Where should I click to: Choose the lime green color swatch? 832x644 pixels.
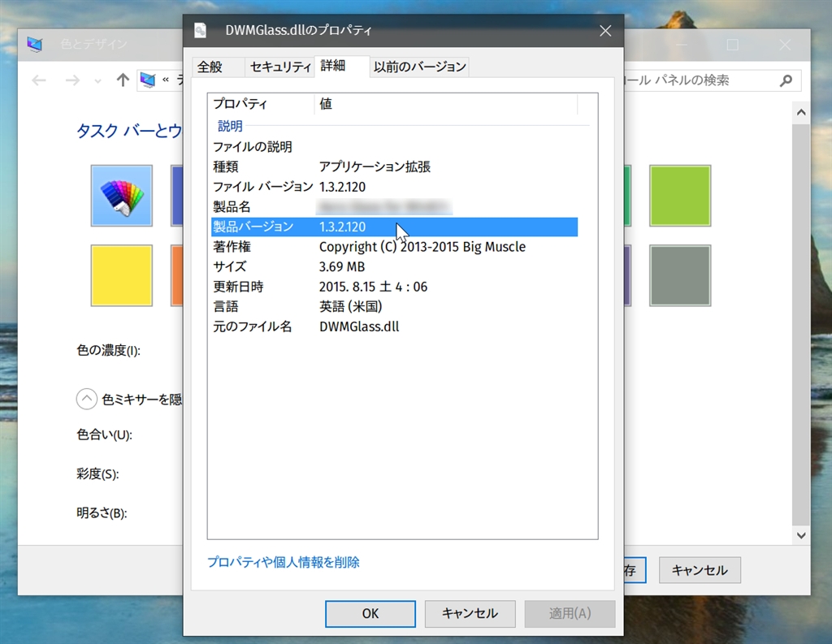tap(680, 196)
